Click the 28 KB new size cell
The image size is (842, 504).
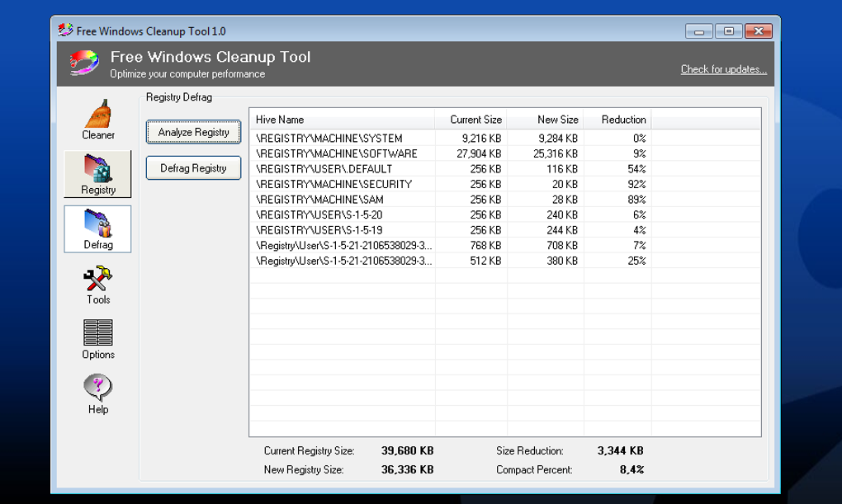click(565, 199)
